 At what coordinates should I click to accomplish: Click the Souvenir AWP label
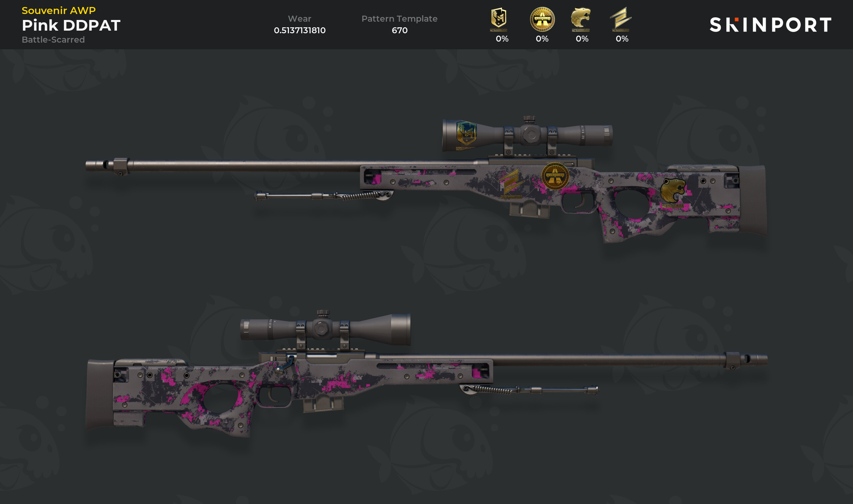click(59, 11)
